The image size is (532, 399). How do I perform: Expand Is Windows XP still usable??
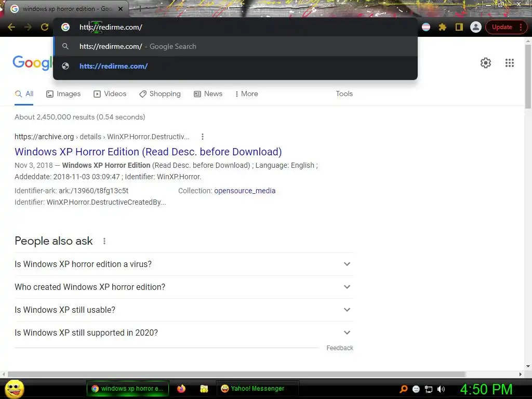point(184,310)
